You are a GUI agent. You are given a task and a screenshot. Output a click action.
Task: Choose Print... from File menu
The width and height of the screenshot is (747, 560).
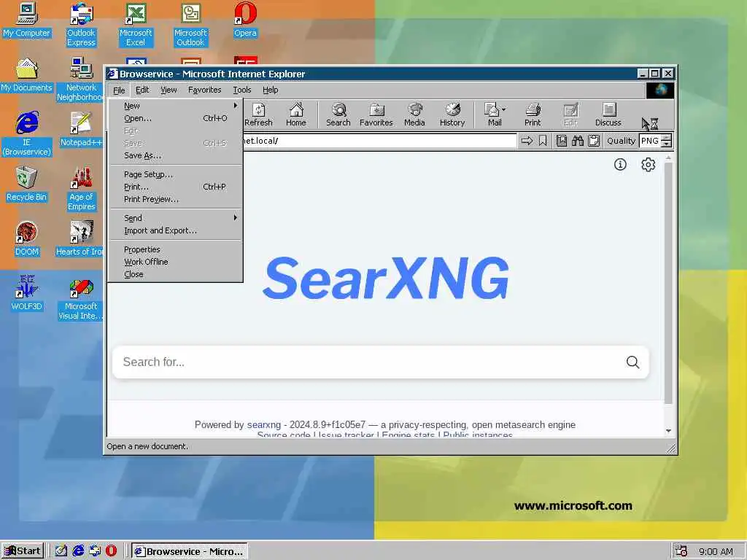(x=176, y=187)
